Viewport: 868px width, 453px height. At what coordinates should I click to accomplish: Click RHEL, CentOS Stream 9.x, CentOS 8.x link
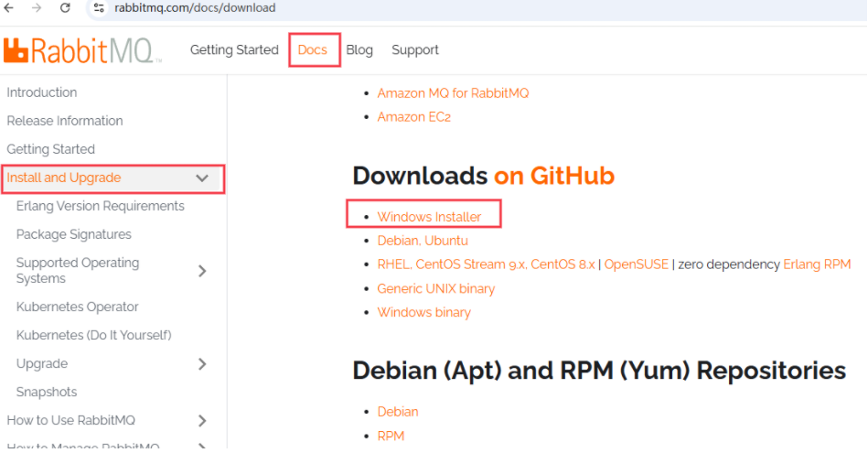[x=486, y=264]
